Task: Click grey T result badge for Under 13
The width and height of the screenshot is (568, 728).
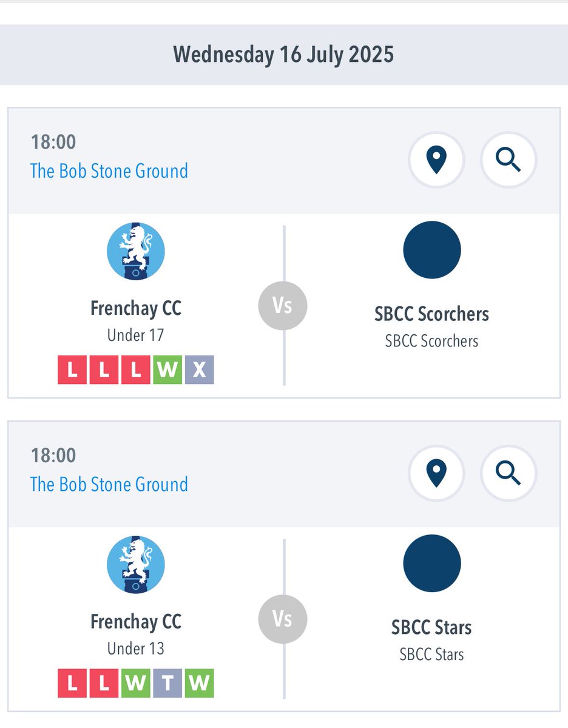Action: pyautogui.click(x=167, y=684)
